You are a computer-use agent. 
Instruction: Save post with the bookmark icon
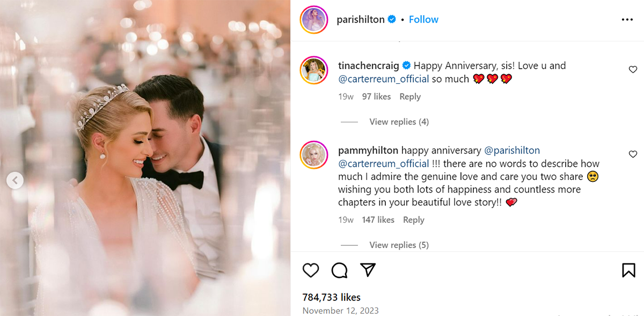click(628, 270)
